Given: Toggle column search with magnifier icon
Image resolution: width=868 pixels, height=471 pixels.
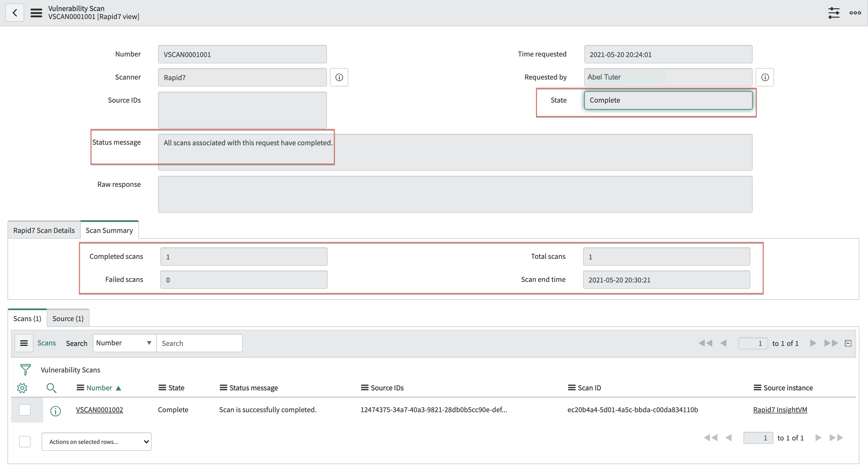Looking at the screenshot, I should 51,388.
